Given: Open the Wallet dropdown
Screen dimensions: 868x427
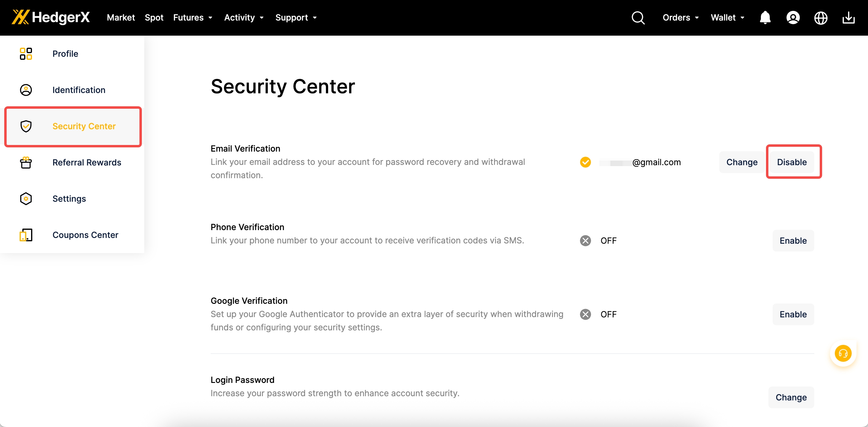Looking at the screenshot, I should [727, 18].
